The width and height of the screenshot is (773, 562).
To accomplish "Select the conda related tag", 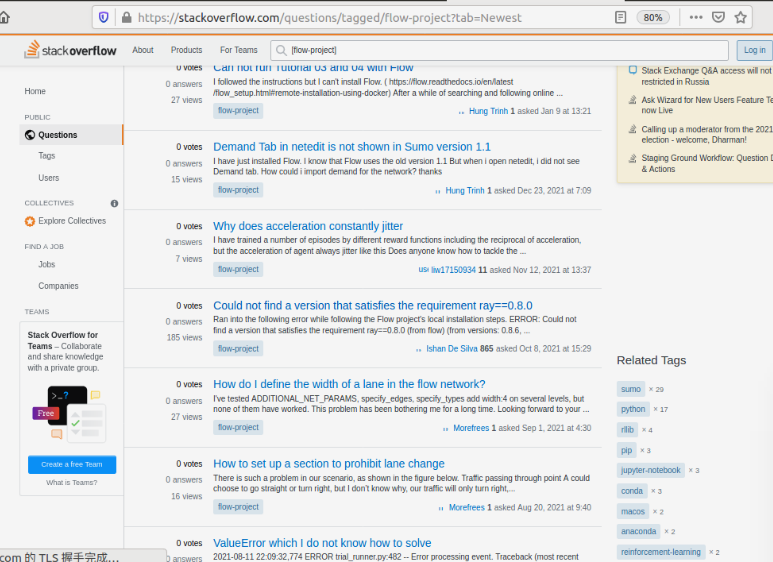I will 632,491.
